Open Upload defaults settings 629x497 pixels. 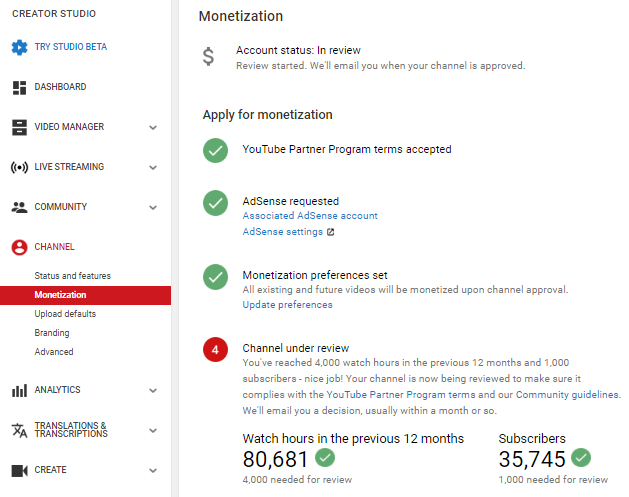coord(65,314)
